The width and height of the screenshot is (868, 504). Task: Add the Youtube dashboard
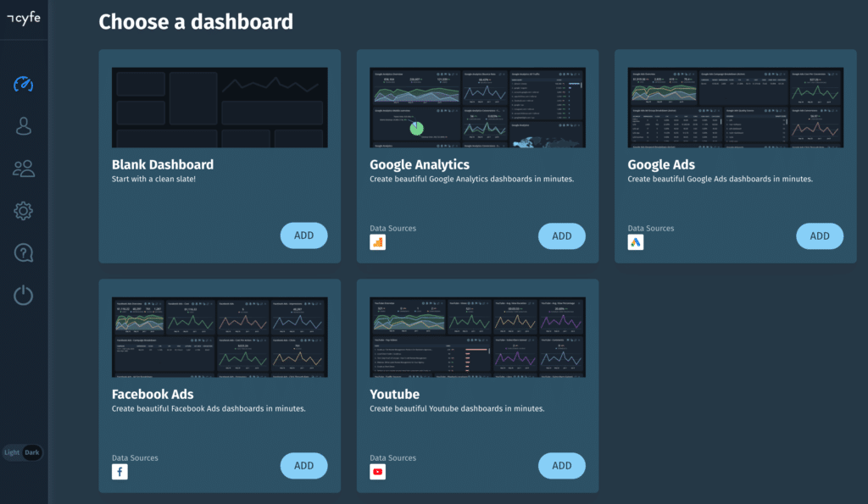click(x=562, y=466)
